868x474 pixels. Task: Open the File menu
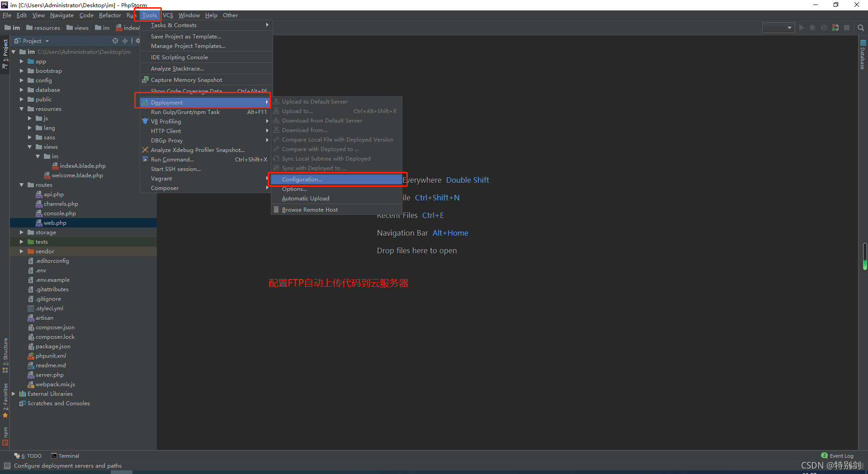click(7, 15)
